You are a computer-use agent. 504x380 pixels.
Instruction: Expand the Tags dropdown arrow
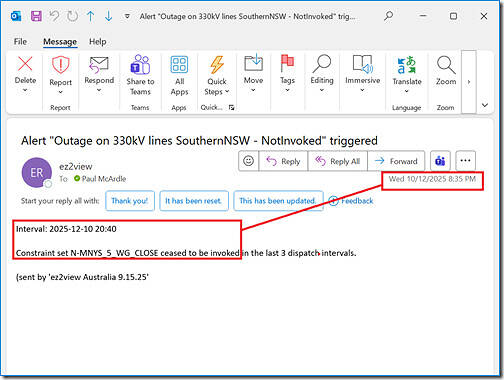click(x=287, y=90)
